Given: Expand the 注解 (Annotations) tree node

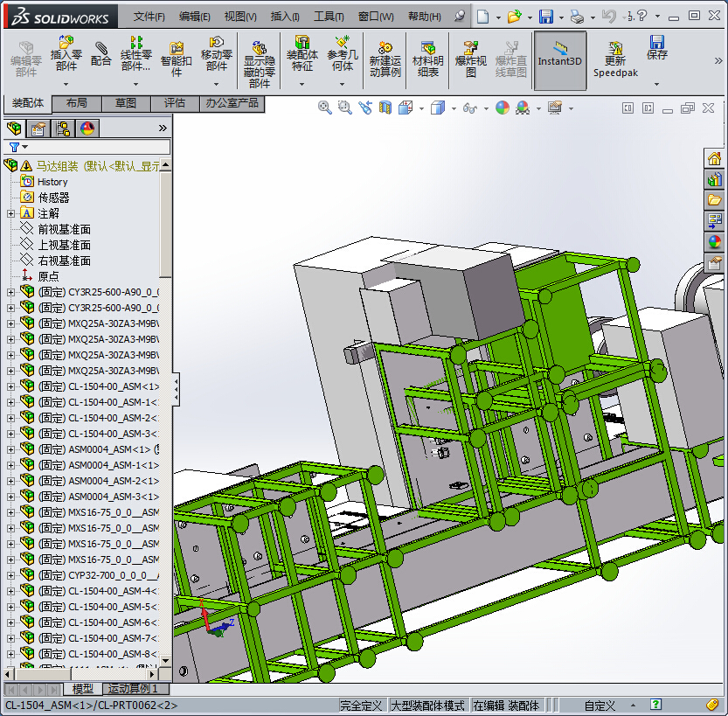Looking at the screenshot, I should tap(10, 213).
